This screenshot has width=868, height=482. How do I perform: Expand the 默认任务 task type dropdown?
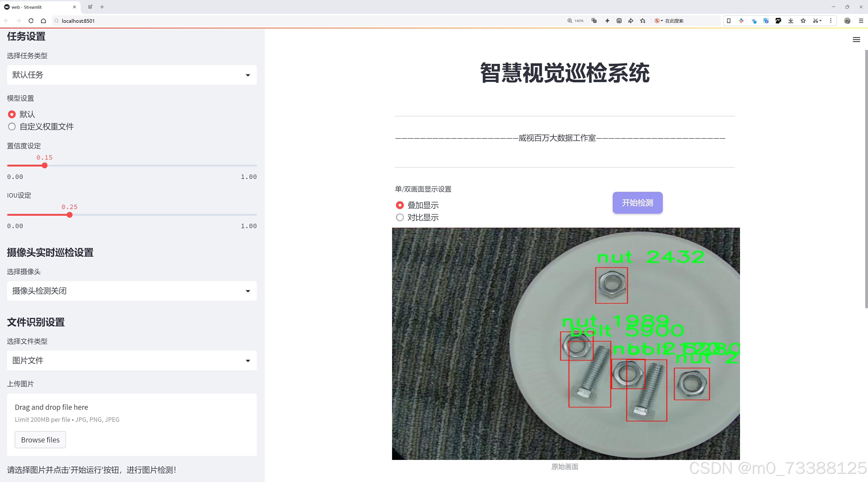(132, 75)
